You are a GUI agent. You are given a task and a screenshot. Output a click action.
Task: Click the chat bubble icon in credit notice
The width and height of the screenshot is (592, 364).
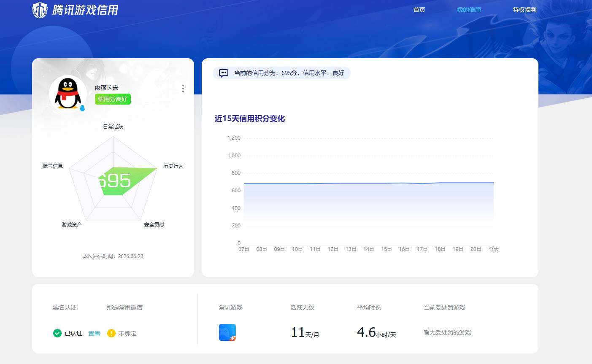pyautogui.click(x=224, y=73)
